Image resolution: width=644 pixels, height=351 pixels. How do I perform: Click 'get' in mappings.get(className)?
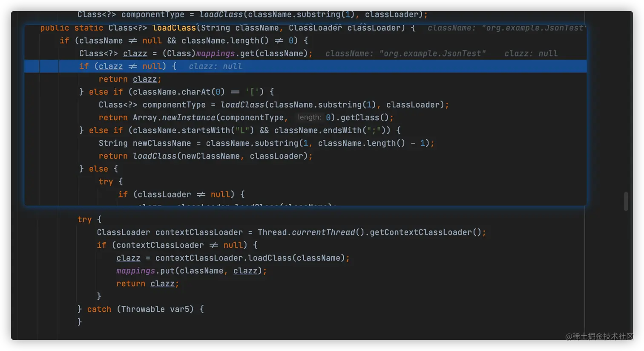tap(247, 53)
